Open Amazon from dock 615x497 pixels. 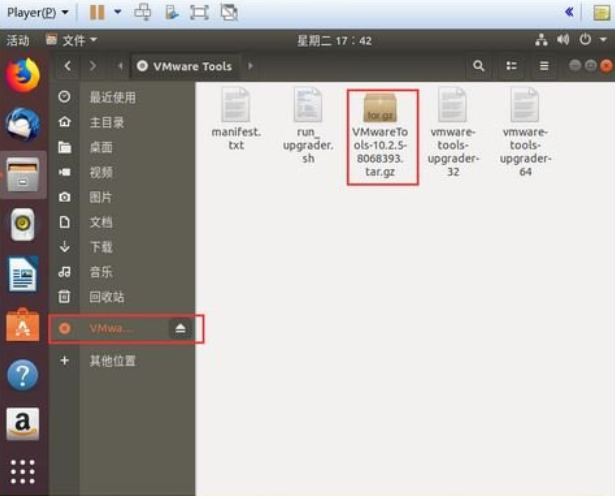tap(23, 424)
